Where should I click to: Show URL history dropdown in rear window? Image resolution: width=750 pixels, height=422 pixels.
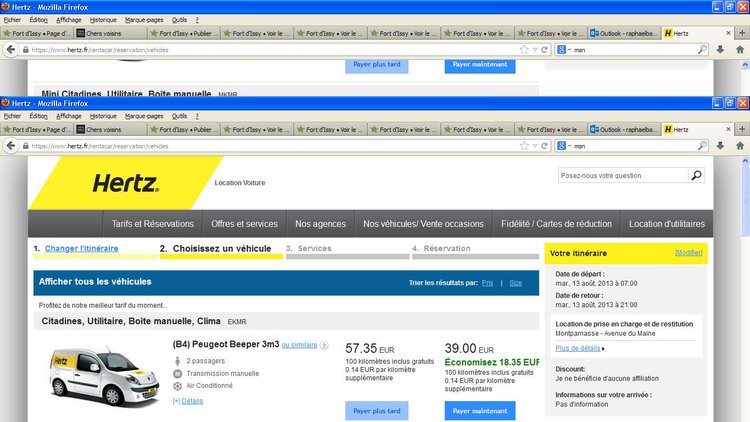[x=535, y=50]
